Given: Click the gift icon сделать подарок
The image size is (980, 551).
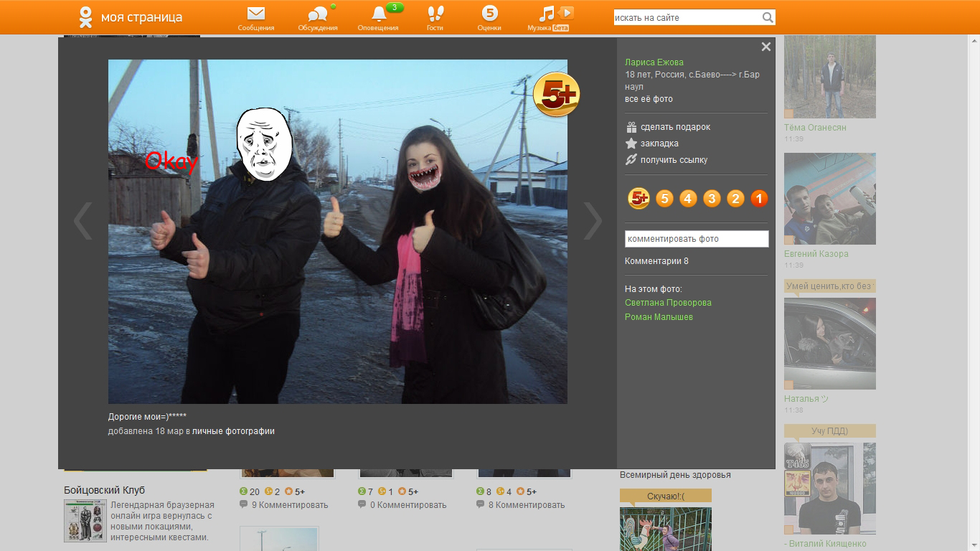Looking at the screenshot, I should [x=631, y=127].
